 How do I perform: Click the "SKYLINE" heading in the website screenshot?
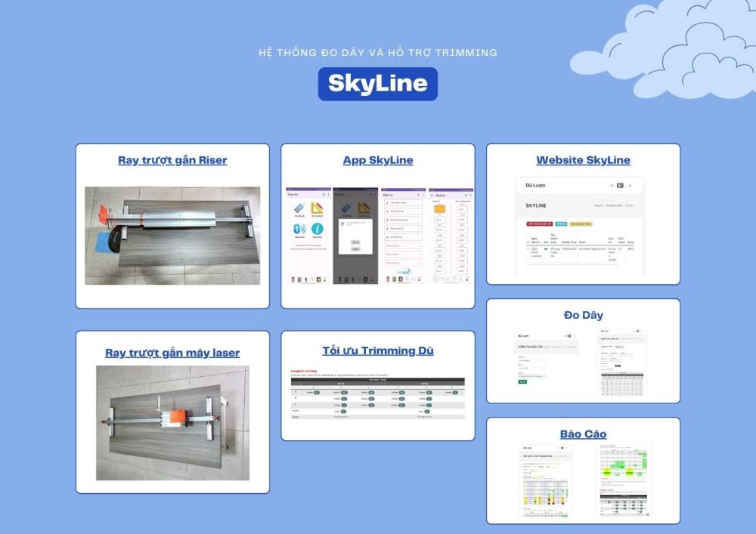click(536, 205)
